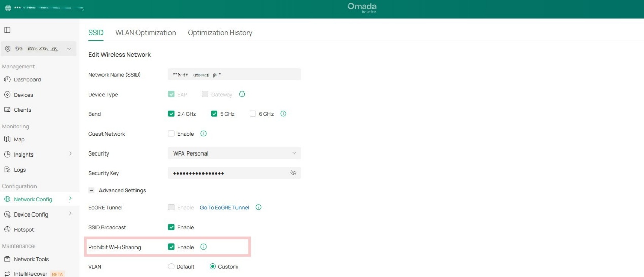644x277 pixels.
Task: Uncheck the 5 GHz band
Action: (214, 114)
